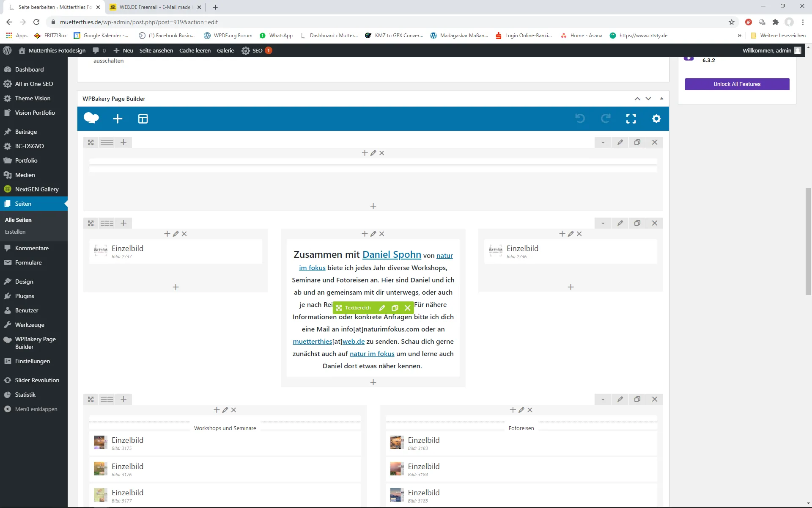Switch WPBakery editor to fullscreen mode
812x508 pixels.
tap(631, 119)
